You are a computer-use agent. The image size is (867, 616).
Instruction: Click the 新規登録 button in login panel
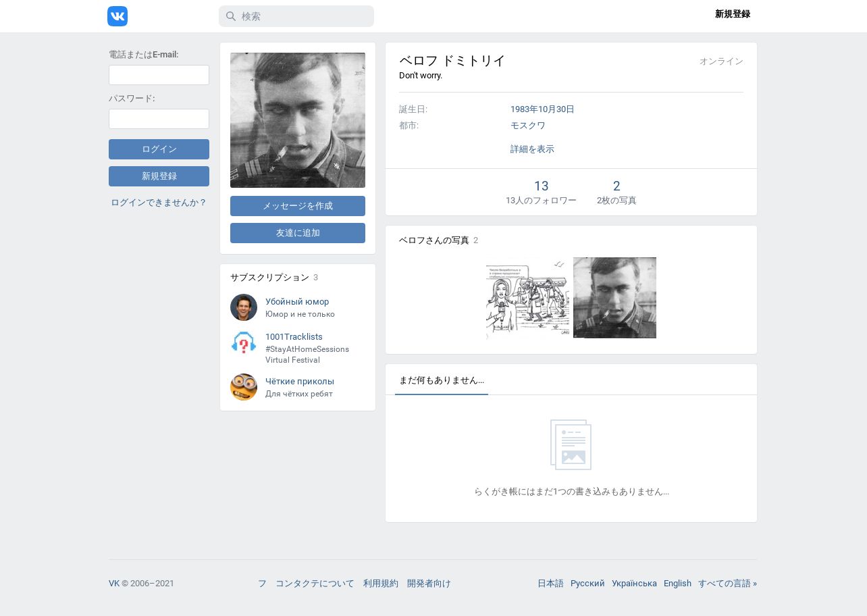coord(159,176)
